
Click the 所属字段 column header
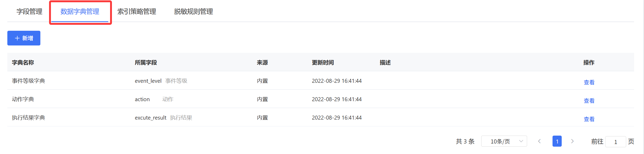point(146,63)
